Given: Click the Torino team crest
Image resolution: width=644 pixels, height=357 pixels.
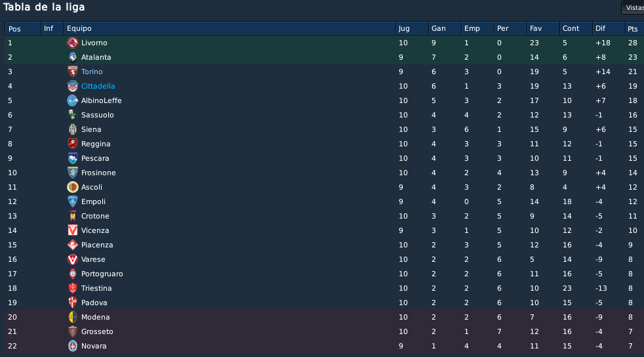Looking at the screenshot, I should click(x=73, y=72).
